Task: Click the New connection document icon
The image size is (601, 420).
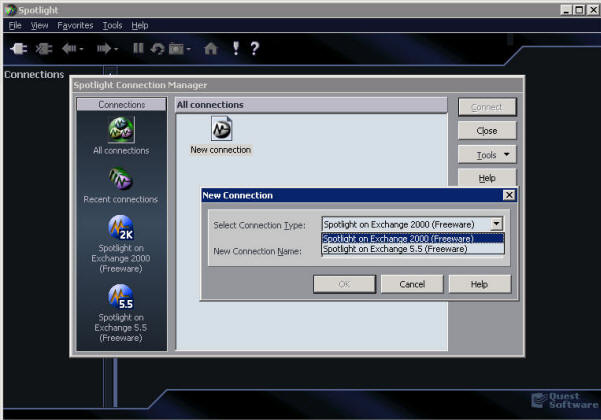Action: click(x=221, y=129)
